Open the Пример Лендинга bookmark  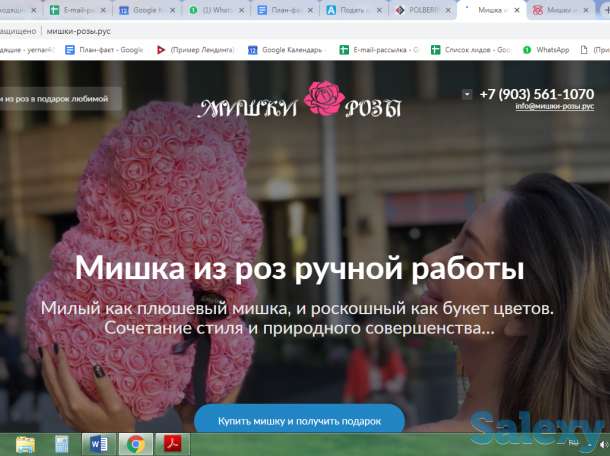tap(195, 50)
